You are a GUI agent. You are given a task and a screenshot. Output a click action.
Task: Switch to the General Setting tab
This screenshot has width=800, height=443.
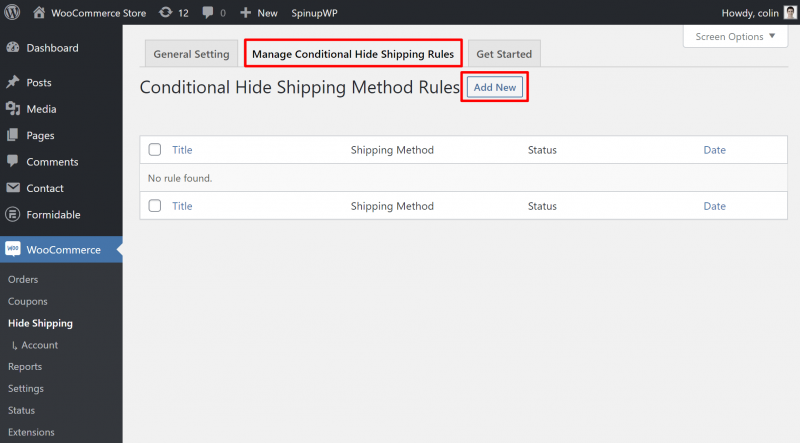point(191,54)
